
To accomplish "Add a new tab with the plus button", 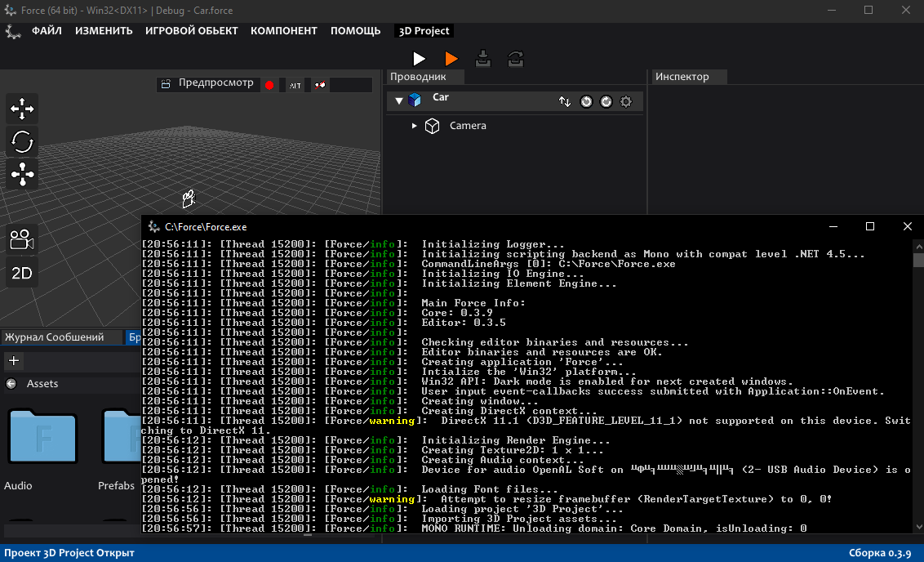I will pyautogui.click(x=12, y=360).
